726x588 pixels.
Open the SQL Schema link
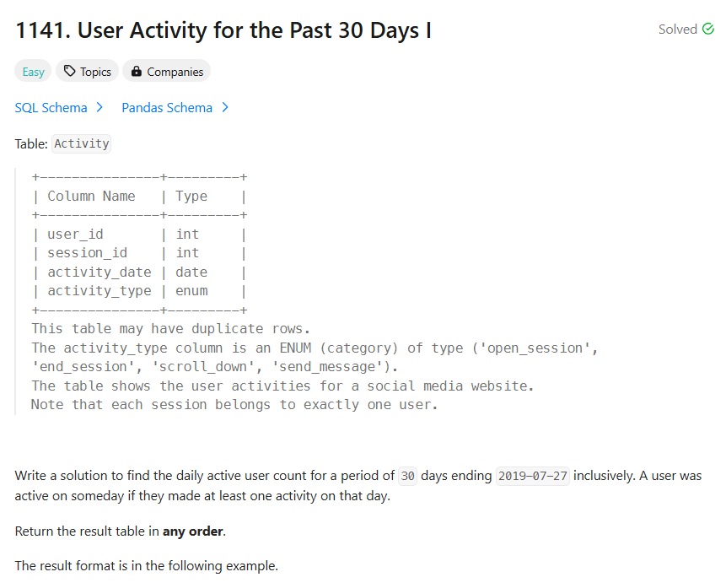coord(51,108)
